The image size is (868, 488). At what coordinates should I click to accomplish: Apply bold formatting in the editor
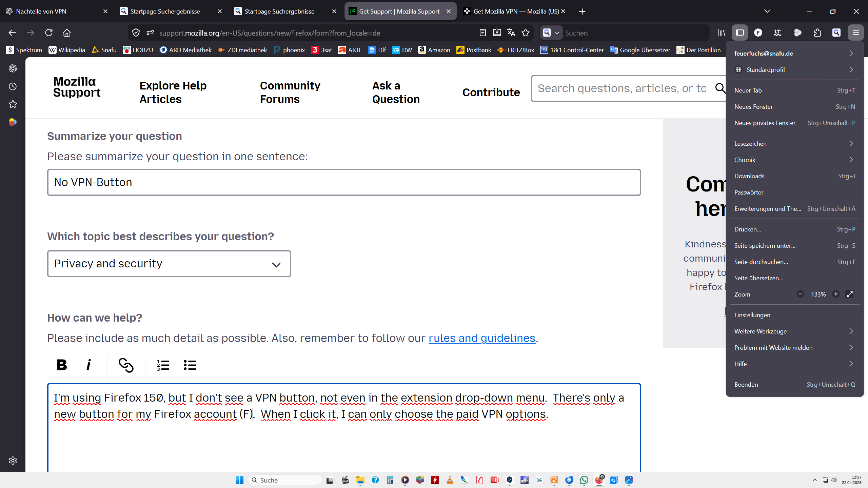coord(62,365)
